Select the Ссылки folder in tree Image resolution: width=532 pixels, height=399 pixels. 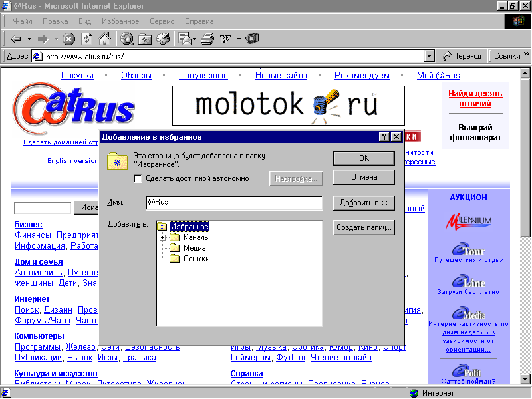click(196, 259)
